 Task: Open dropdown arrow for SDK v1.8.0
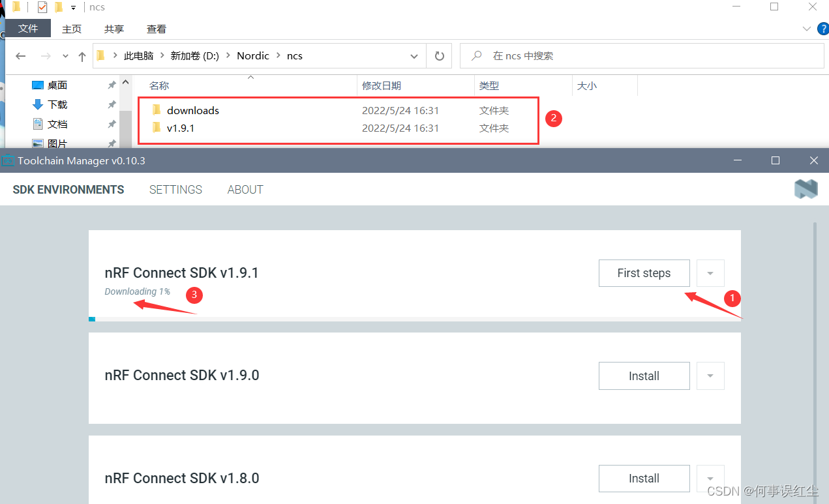click(710, 479)
